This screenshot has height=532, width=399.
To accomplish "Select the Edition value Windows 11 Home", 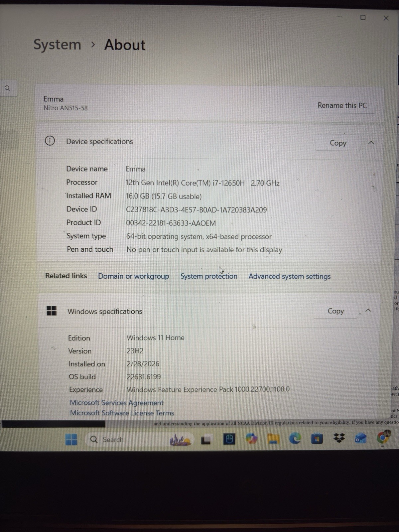I will tap(155, 337).
